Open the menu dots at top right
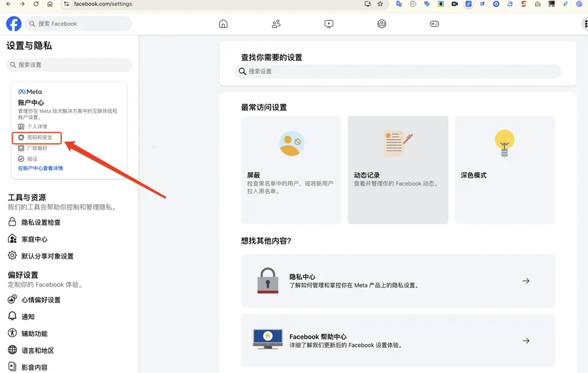Viewport: 588px width, 373px height. (x=585, y=24)
